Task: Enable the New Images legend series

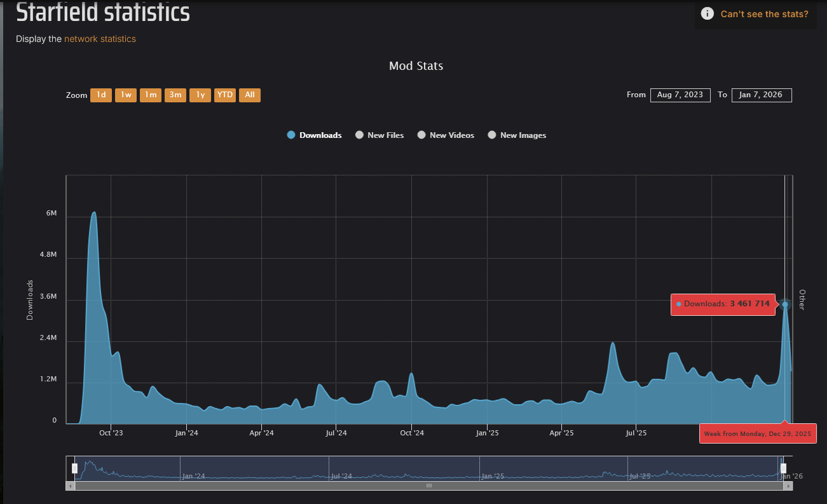Action: pyautogui.click(x=517, y=135)
